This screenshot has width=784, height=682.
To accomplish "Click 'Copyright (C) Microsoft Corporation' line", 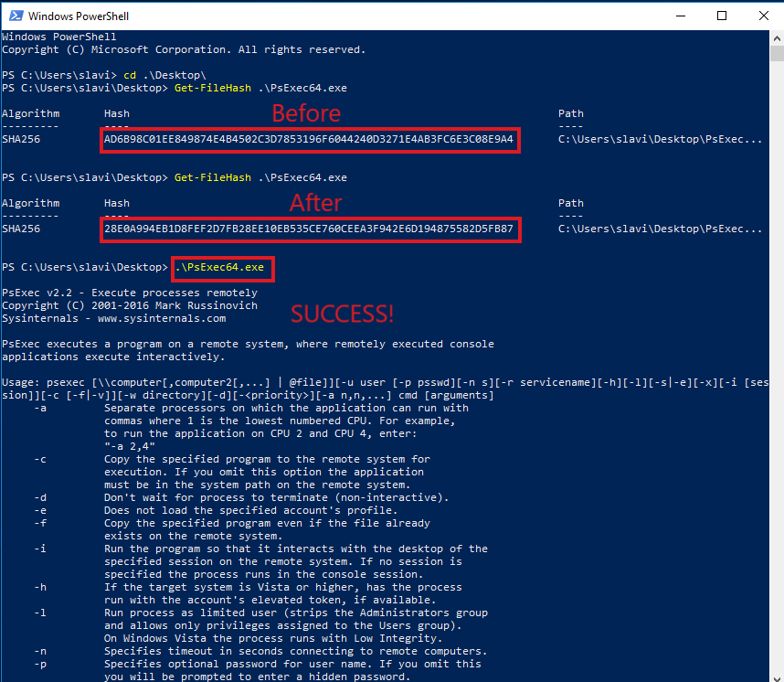I will [x=184, y=49].
